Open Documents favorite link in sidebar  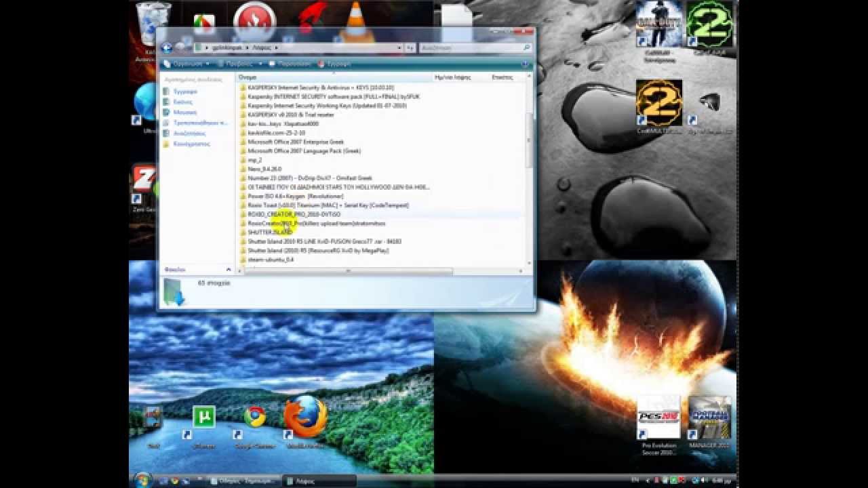click(x=185, y=91)
